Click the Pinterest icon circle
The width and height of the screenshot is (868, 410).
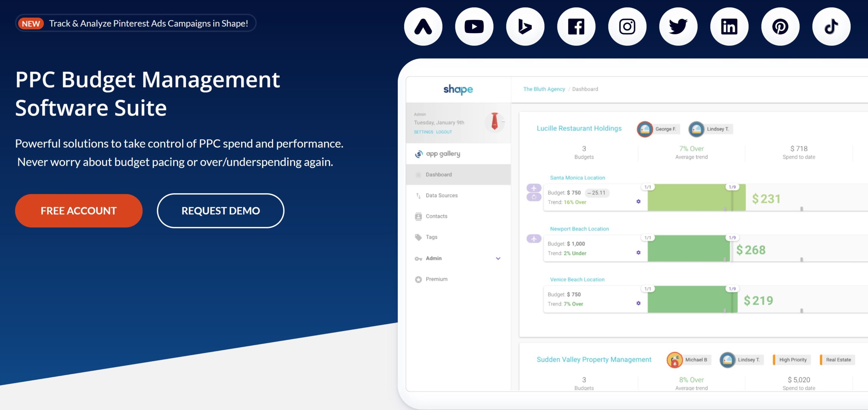781,26
